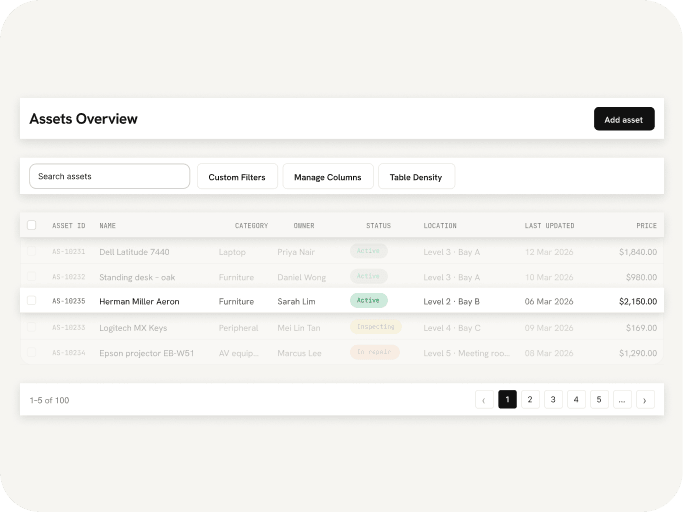Sort by the OWNER column header
683x512 pixels.
point(304,226)
